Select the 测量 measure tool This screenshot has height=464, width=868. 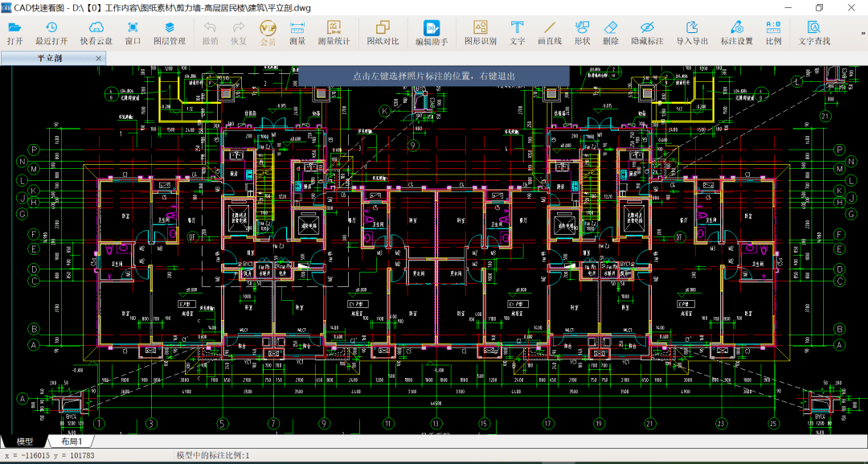point(297,32)
